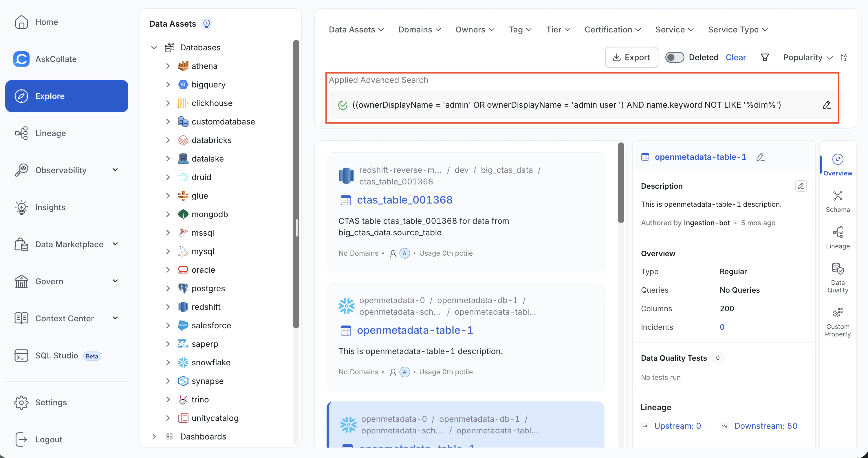
Task: Open the Service Type filter dropdown
Action: pos(738,30)
